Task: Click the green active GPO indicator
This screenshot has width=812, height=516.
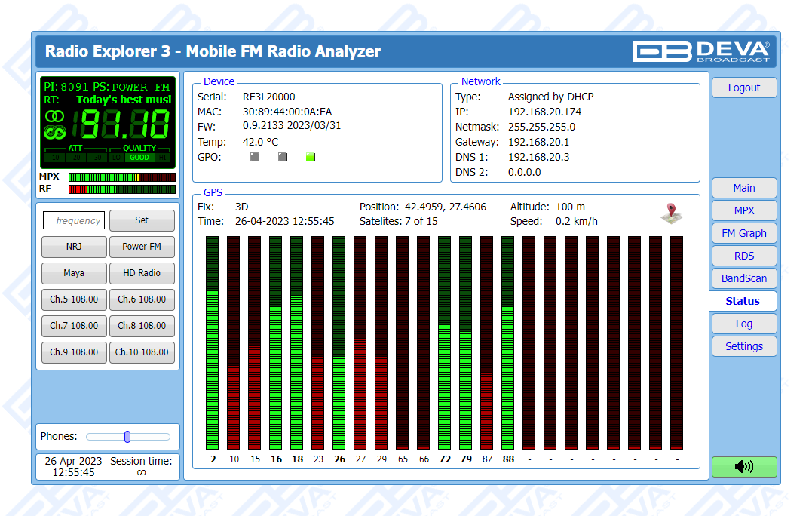Action: tap(311, 158)
